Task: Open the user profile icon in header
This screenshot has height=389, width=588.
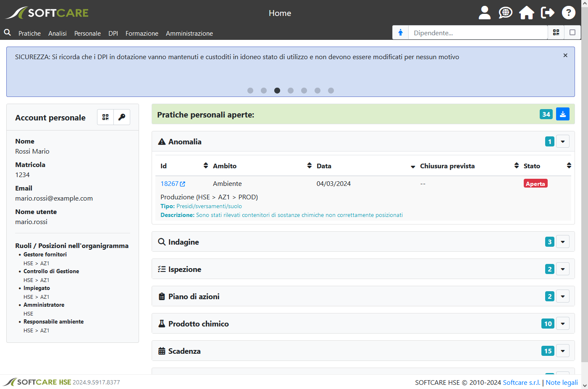Action: [484, 13]
